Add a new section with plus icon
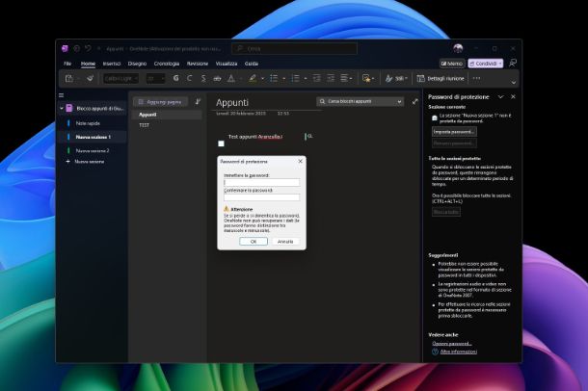The width and height of the screenshot is (588, 391). point(68,162)
